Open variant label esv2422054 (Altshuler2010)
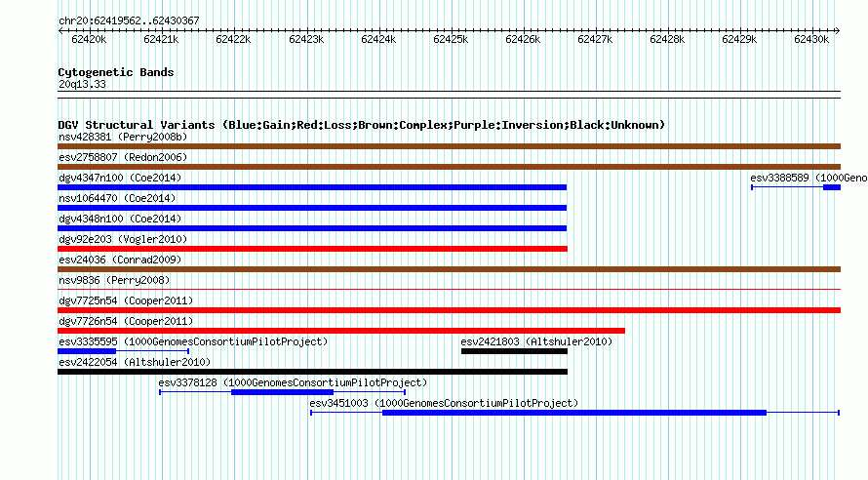 tap(135, 362)
